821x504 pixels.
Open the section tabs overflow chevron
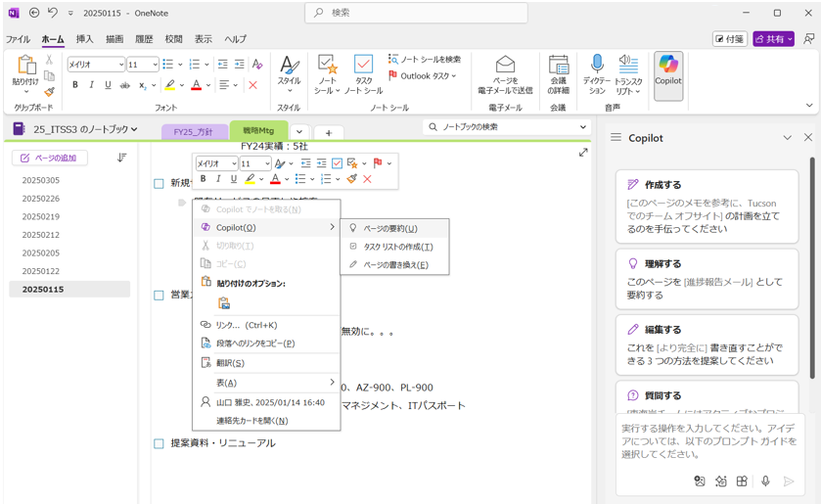[299, 132]
